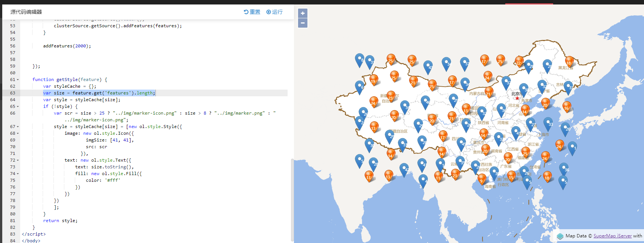Image resolution: width=644 pixels, height=243 pixels.
Task: Run the code with 运行
Action: click(x=275, y=12)
